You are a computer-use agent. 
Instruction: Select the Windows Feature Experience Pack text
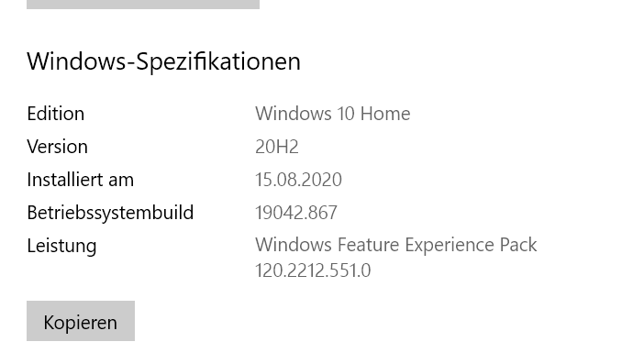coord(396,245)
